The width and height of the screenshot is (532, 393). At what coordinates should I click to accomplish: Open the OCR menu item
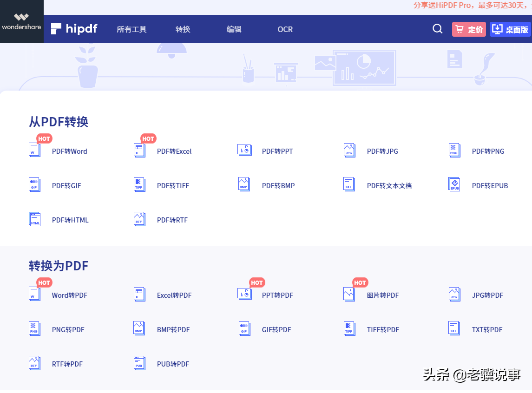(285, 30)
